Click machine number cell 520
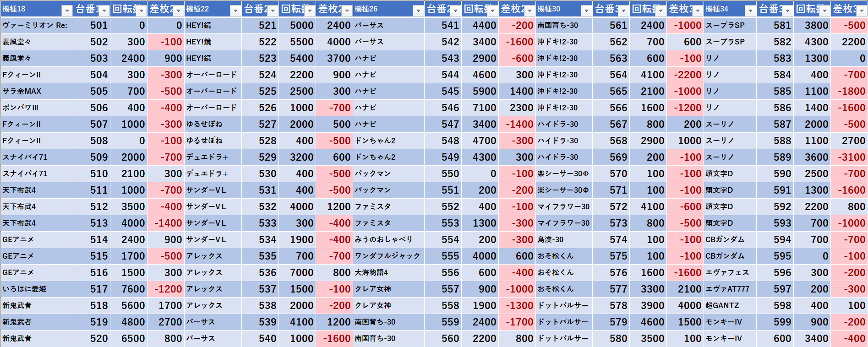This screenshot has height=347, width=868. tap(92, 339)
